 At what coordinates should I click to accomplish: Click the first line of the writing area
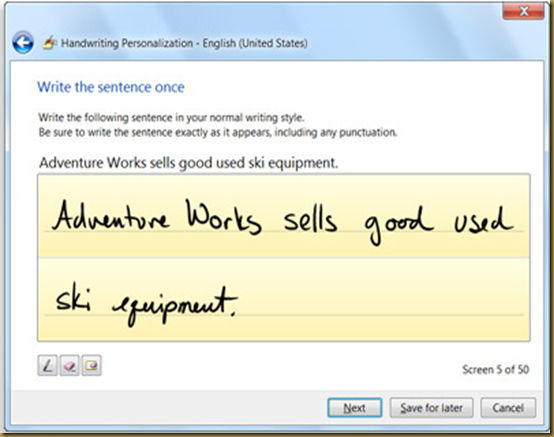[x=284, y=215]
